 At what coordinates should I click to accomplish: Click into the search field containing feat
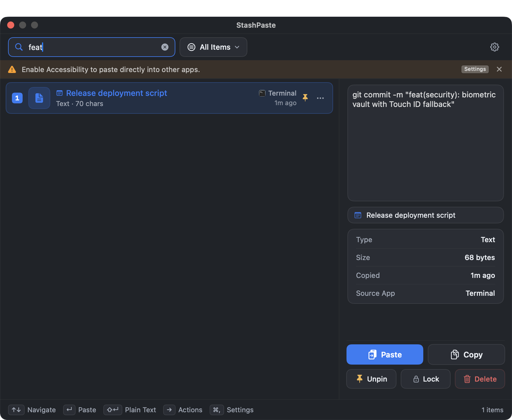click(x=92, y=47)
